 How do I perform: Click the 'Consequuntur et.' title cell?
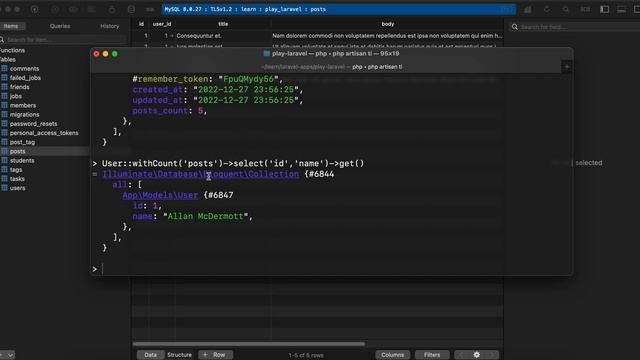pos(199,36)
